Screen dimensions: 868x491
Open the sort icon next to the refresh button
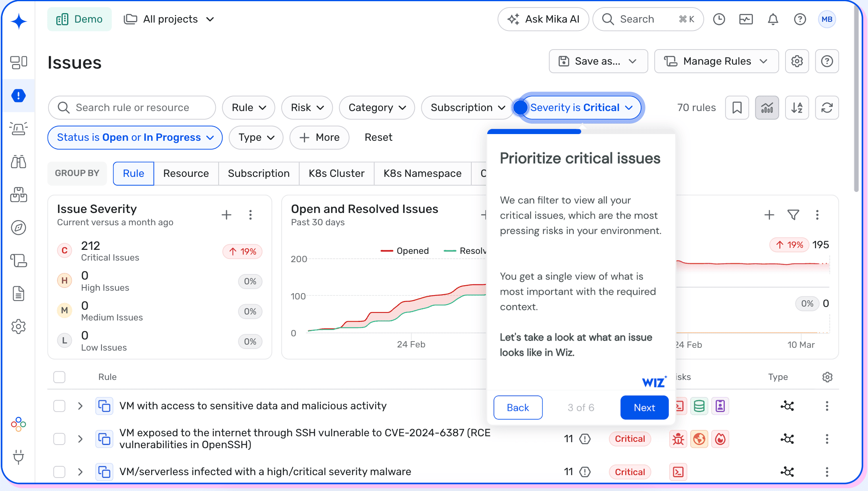coord(797,107)
